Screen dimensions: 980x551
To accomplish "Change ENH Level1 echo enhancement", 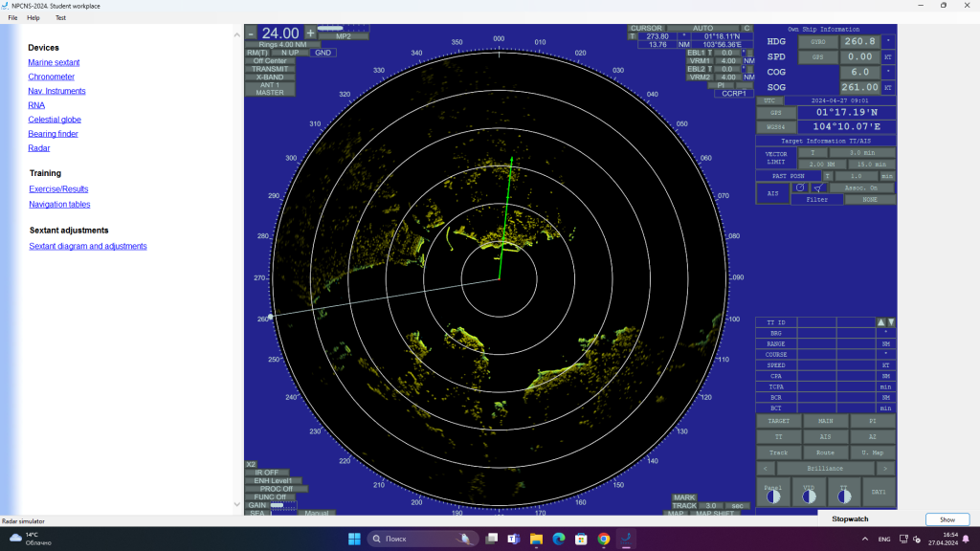I will coord(273,480).
